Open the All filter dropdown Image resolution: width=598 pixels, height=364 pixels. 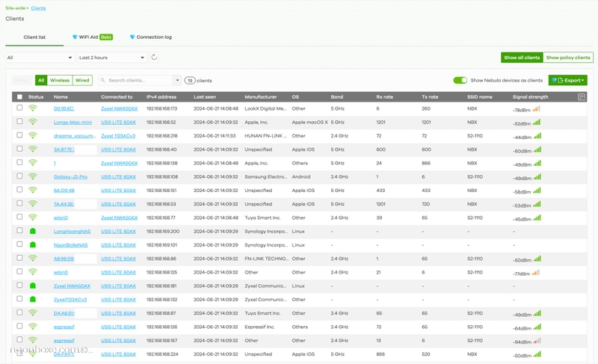click(x=40, y=58)
